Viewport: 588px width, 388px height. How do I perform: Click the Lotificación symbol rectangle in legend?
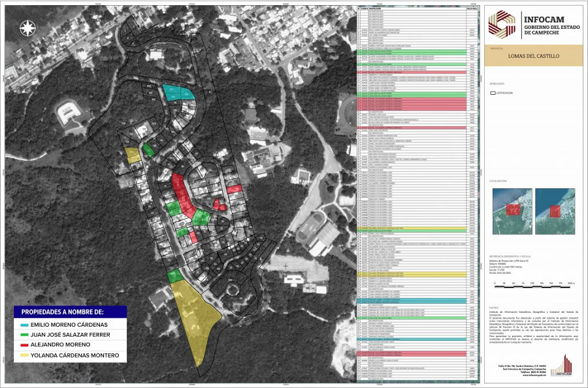[494, 93]
